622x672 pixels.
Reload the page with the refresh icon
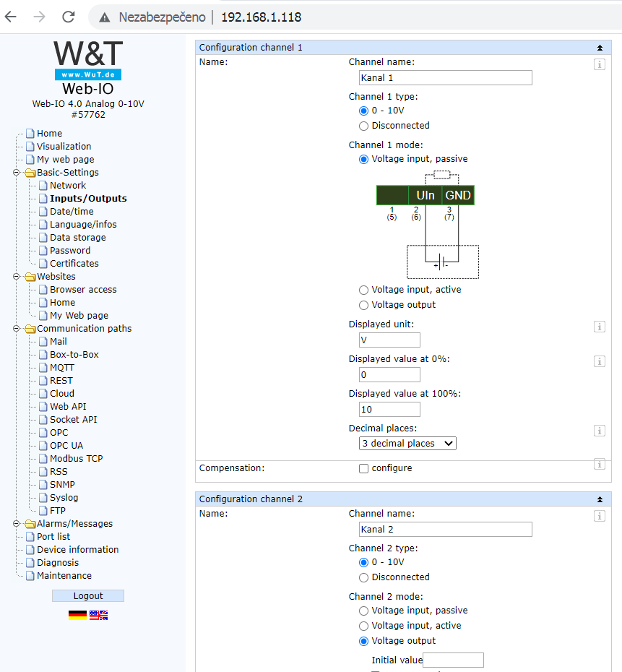pyautogui.click(x=69, y=15)
